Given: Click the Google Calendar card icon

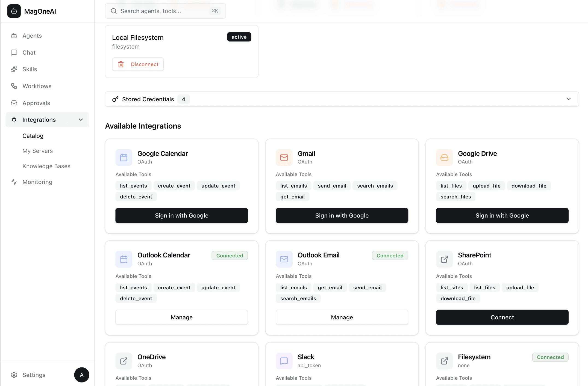Looking at the screenshot, I should tap(124, 158).
